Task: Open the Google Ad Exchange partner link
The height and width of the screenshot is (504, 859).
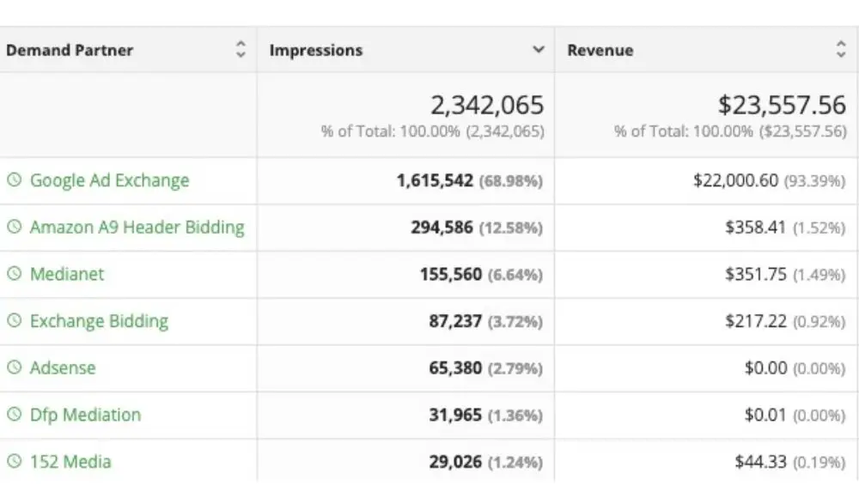Action: pyautogui.click(x=109, y=180)
